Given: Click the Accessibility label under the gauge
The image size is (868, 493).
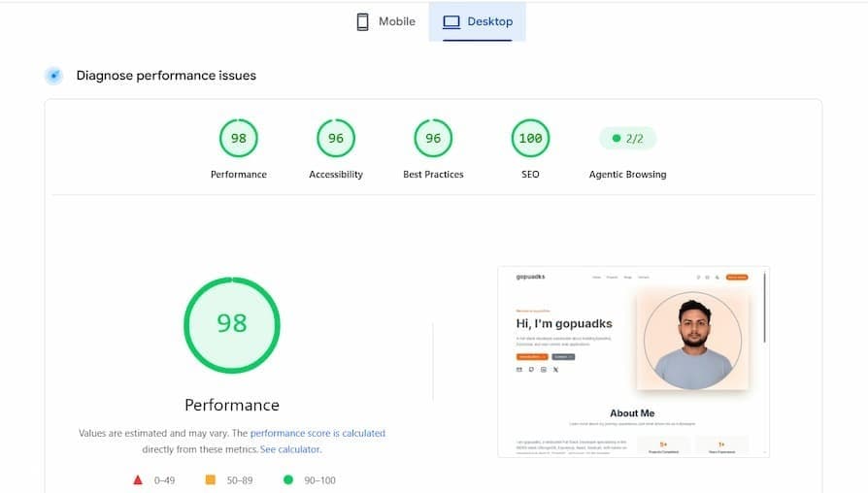Looking at the screenshot, I should (x=336, y=175).
